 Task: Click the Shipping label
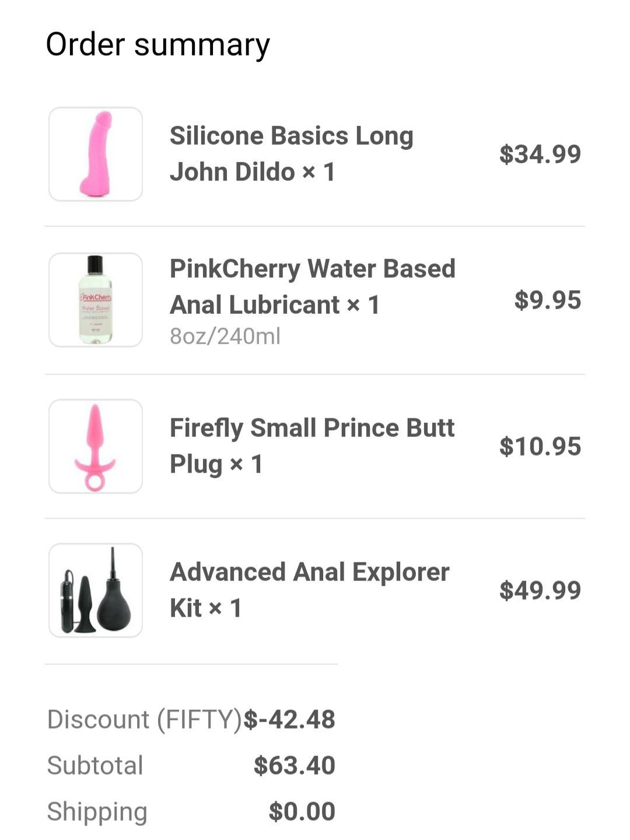(x=97, y=811)
